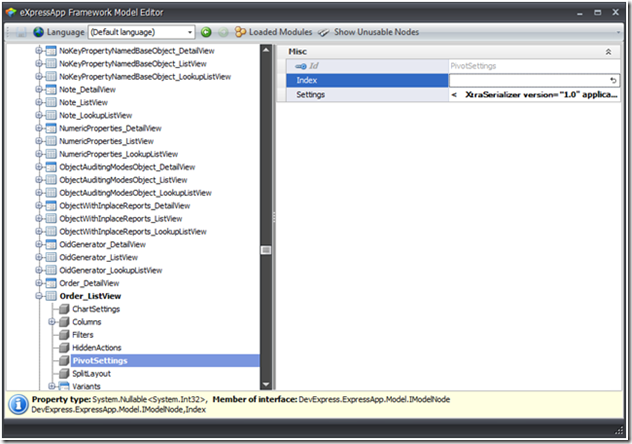Expand OidGenerator_LookupListView node
The width and height of the screenshot is (632, 444).
[x=39, y=270]
